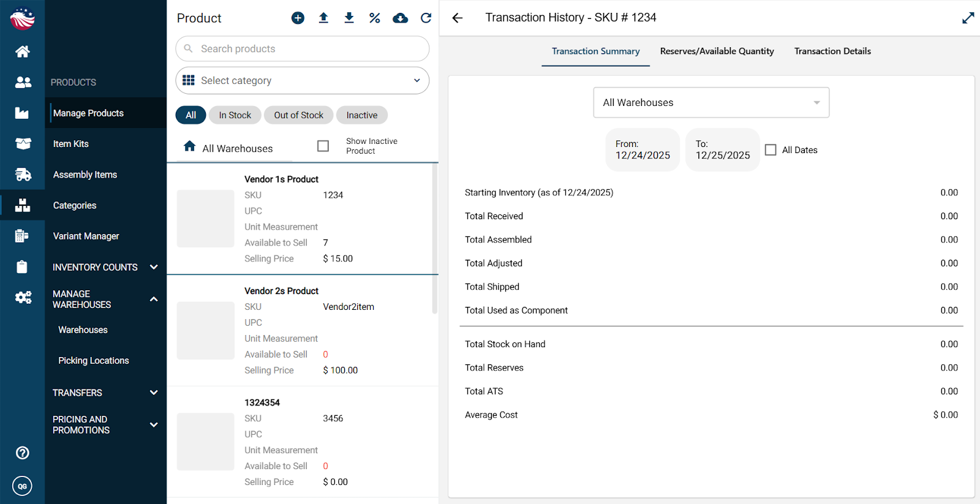
Task: Open the All Warehouses dropdown in Transaction Summary
Action: coord(711,102)
